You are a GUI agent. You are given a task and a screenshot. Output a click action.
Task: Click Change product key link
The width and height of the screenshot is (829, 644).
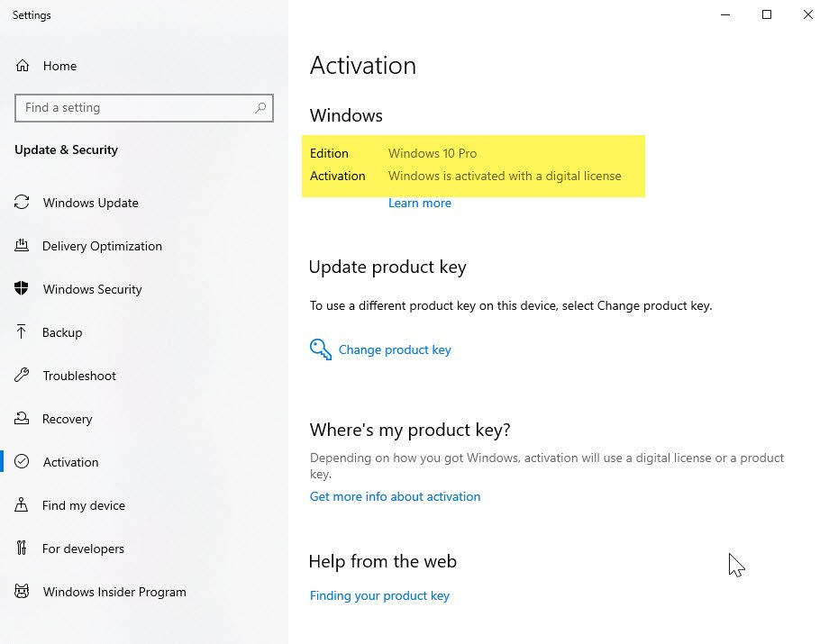(395, 349)
